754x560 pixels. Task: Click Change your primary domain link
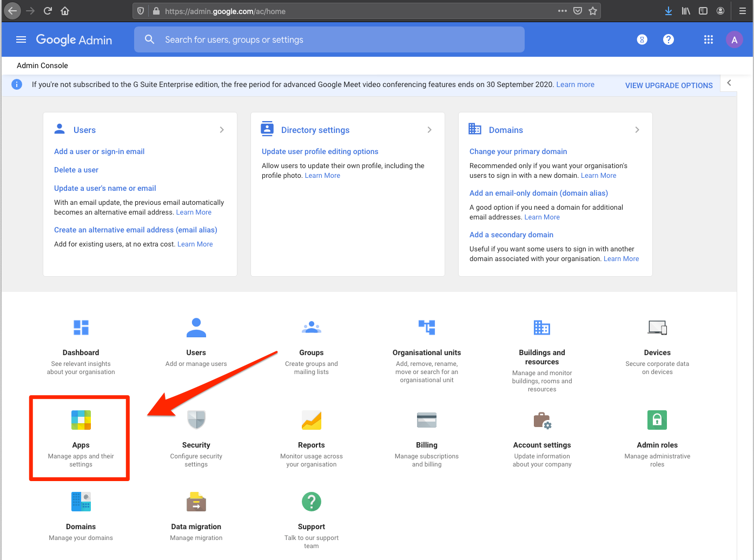tap(518, 151)
